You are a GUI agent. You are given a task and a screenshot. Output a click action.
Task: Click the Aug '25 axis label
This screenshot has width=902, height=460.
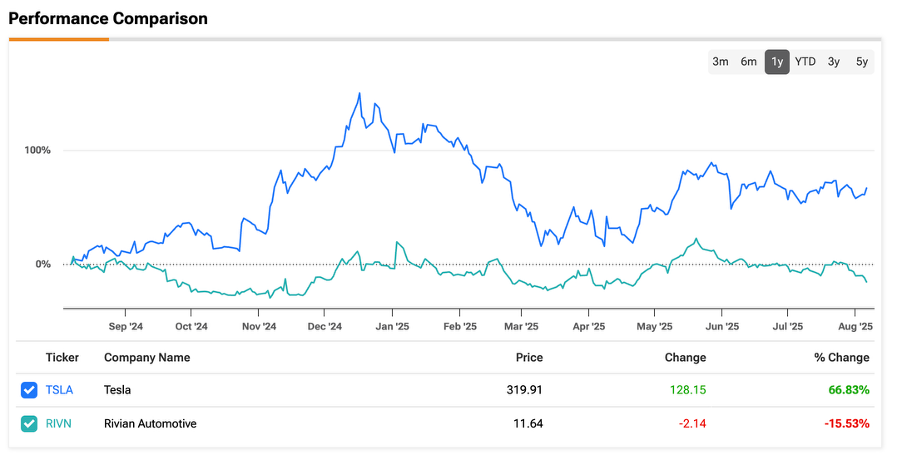tap(855, 327)
